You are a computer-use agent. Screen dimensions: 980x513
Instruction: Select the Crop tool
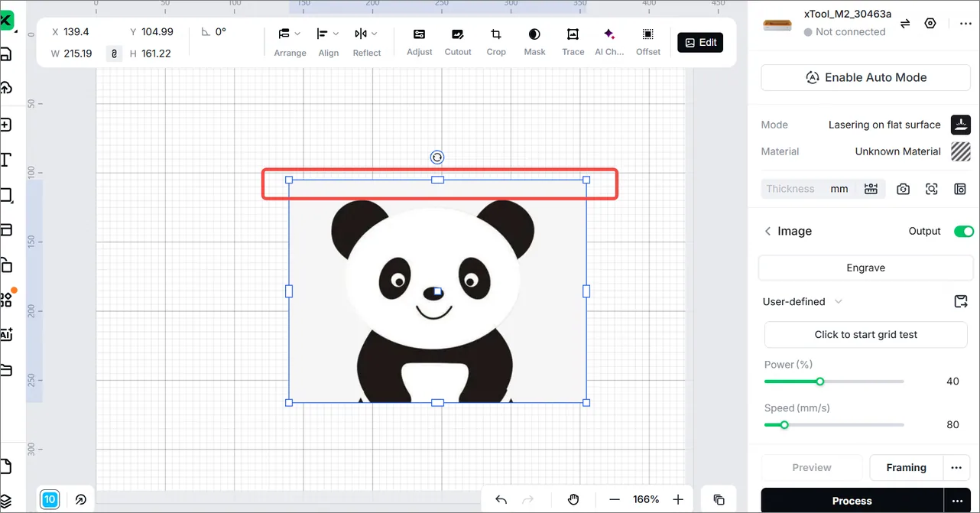(496, 42)
